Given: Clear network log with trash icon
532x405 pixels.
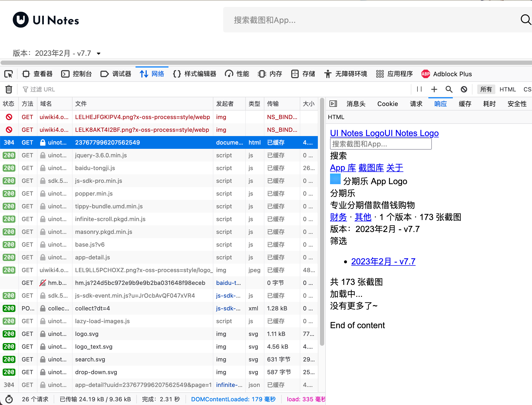Looking at the screenshot, I should point(9,89).
